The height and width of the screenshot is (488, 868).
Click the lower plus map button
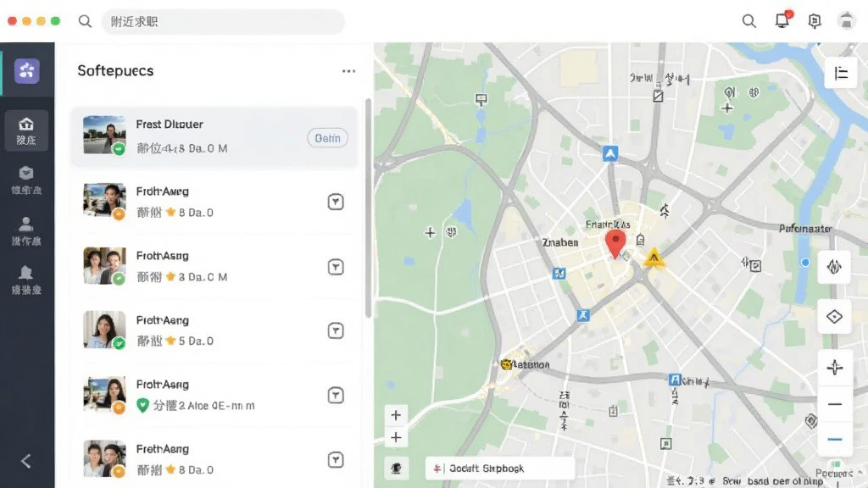(x=396, y=438)
